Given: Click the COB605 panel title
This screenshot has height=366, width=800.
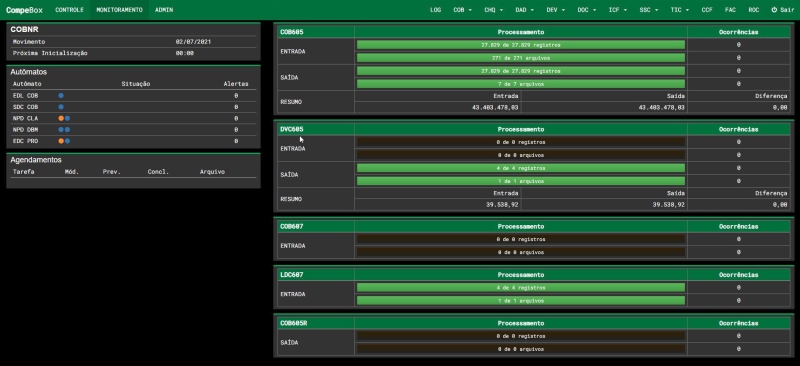Looking at the screenshot, I should (x=291, y=32).
